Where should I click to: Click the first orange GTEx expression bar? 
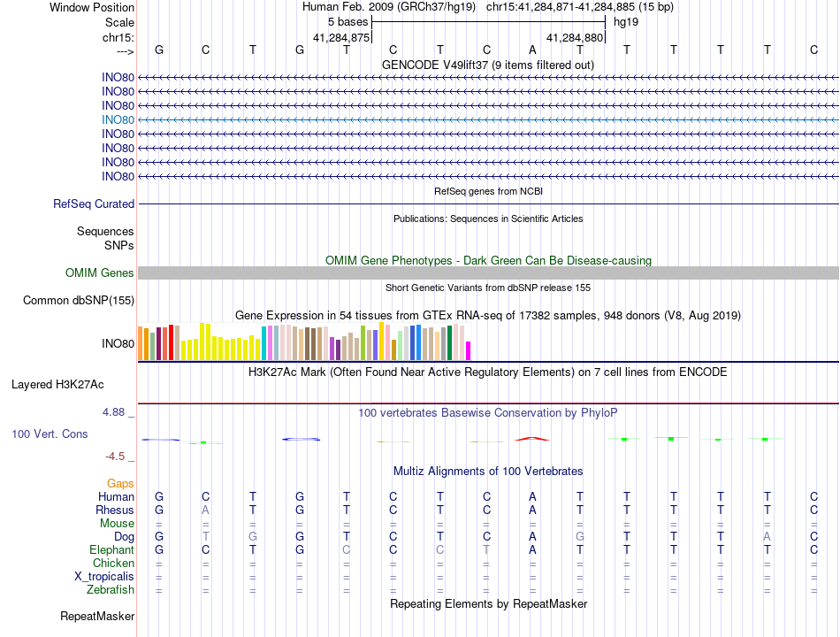[x=141, y=343]
